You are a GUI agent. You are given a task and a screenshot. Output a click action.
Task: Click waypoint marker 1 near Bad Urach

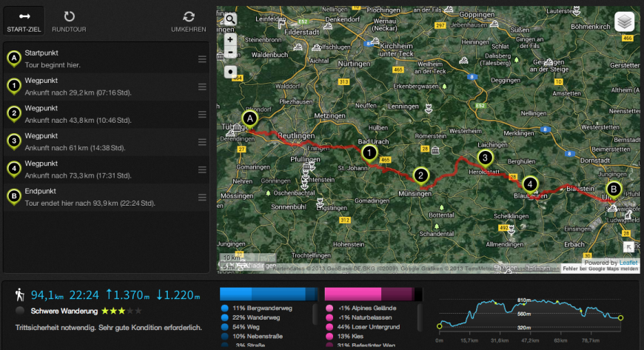[369, 154]
